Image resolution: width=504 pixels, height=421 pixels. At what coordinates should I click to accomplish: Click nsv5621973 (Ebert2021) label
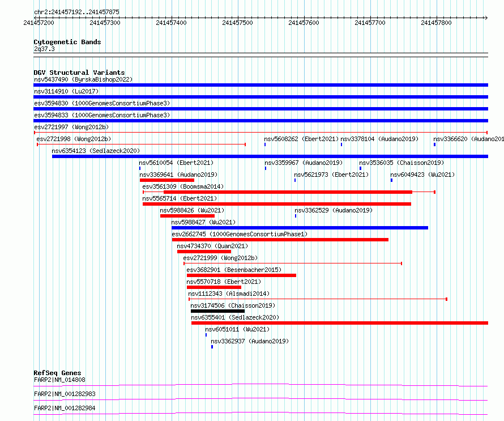[x=331, y=175]
